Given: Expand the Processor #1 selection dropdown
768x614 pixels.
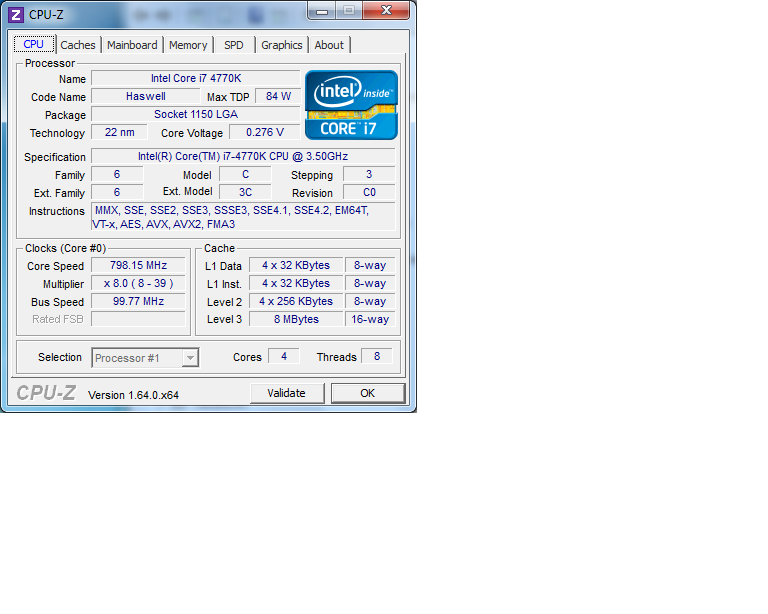Looking at the screenshot, I should 190,358.
